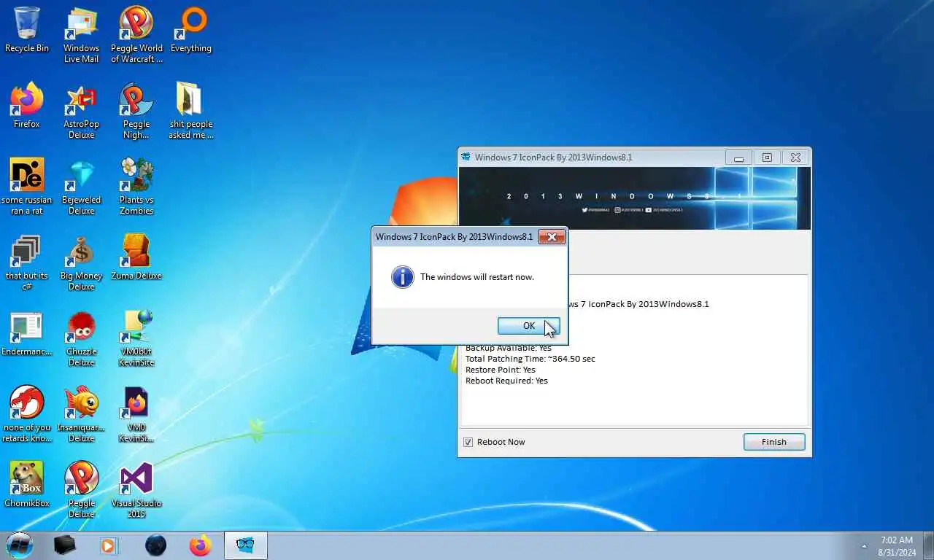Click 'Reboot Required: Yes' line
Screen dimensions: 934x560
click(x=506, y=381)
